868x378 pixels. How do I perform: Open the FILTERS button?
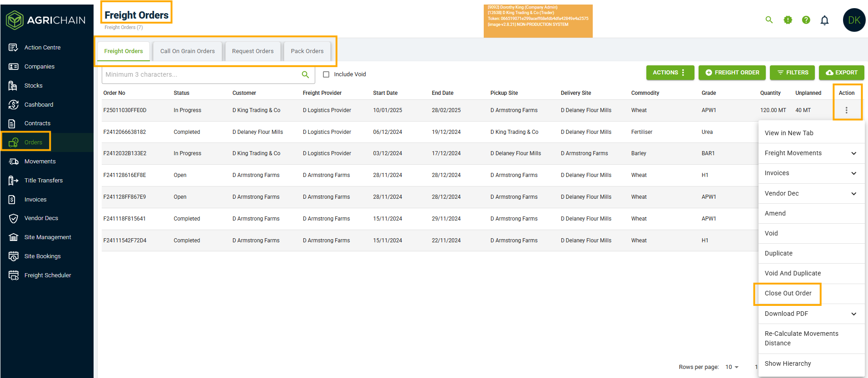(793, 73)
